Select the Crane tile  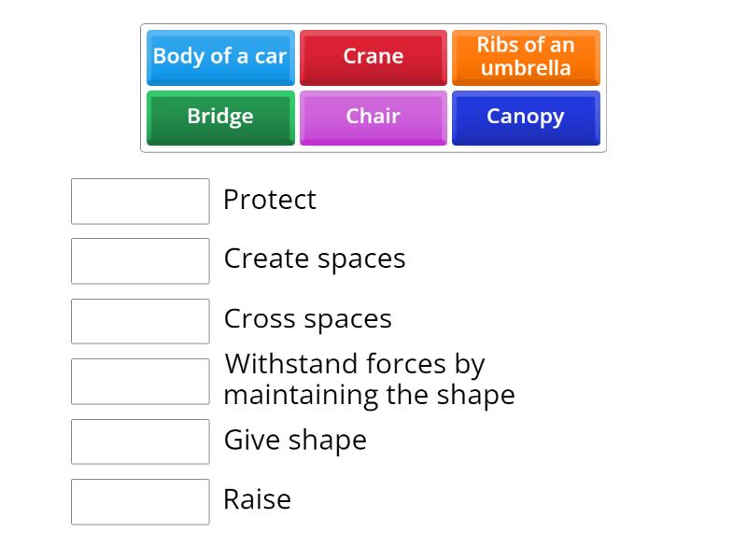373,57
